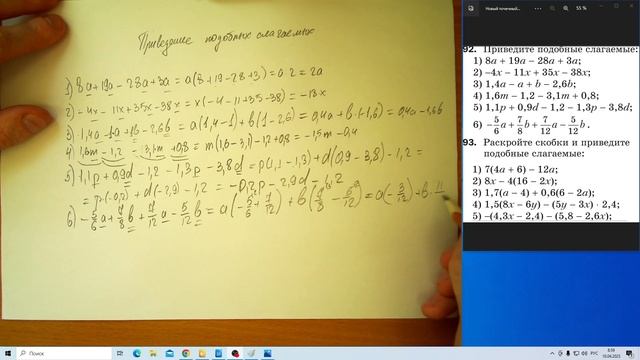The height and width of the screenshot is (360, 640).
Task: Minimize the image viewer window
Action: tap(601, 6)
